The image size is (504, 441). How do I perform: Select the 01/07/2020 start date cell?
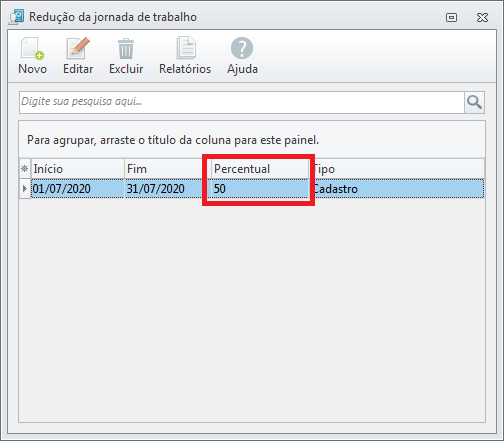[x=77, y=189]
